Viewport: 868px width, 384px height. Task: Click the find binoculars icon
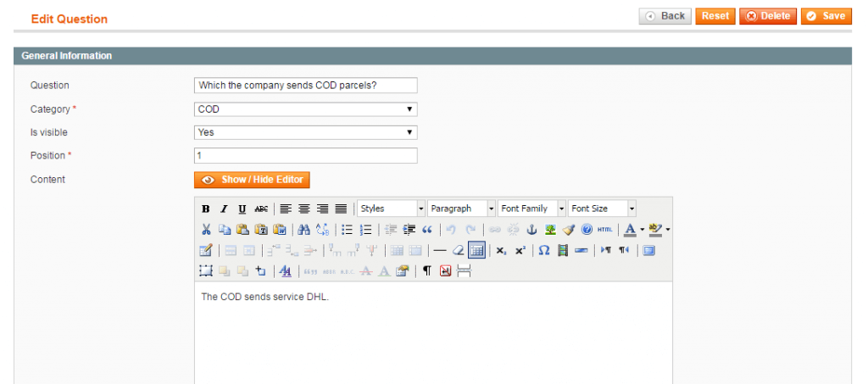pos(303,230)
